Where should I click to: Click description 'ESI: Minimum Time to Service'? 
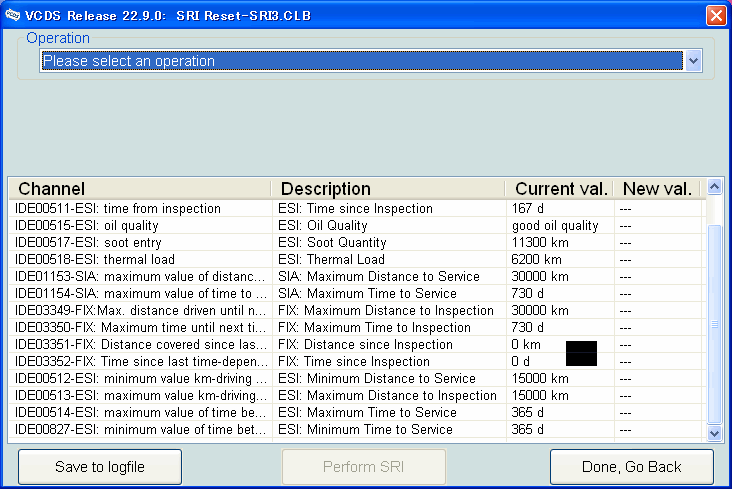point(365,429)
